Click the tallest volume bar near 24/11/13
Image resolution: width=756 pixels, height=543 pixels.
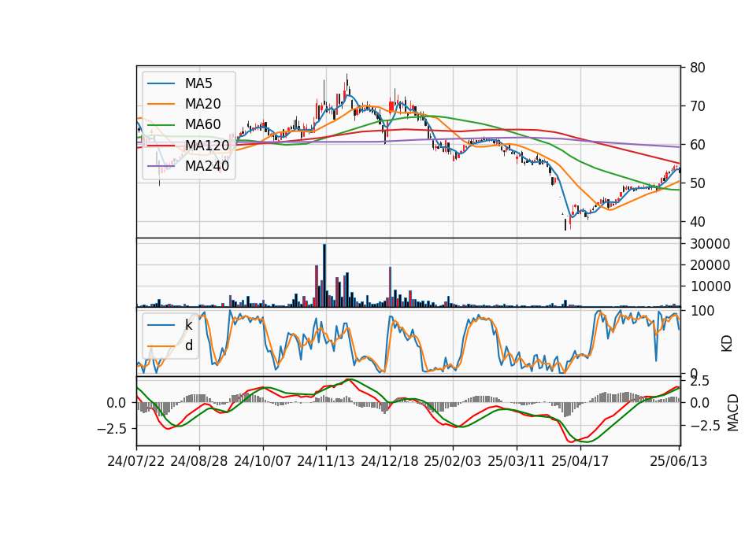(x=324, y=275)
